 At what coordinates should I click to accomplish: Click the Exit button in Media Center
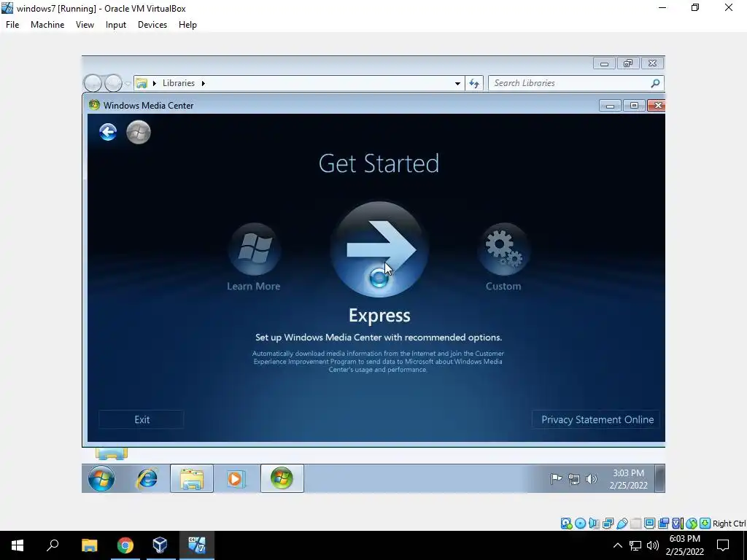point(142,419)
